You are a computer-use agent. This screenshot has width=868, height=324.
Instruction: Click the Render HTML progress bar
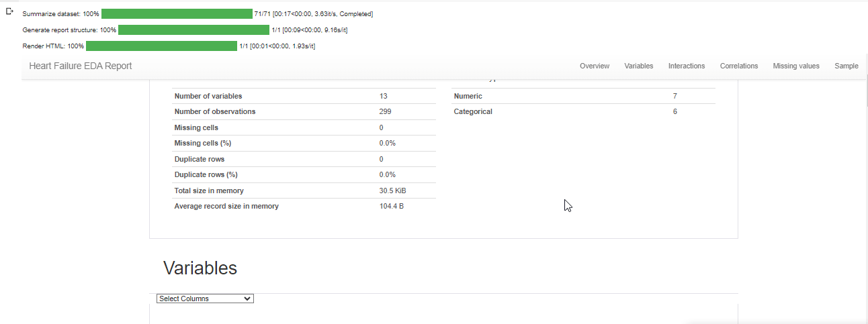pyautogui.click(x=161, y=46)
